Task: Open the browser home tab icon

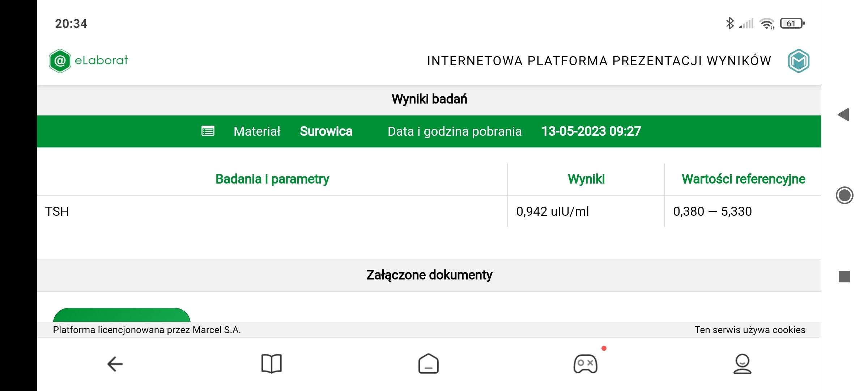Action: 429,364
